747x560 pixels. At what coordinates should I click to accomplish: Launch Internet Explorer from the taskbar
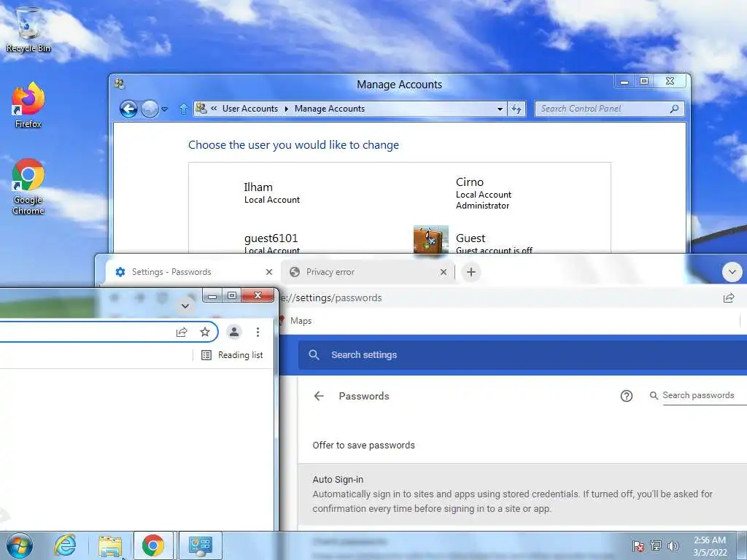65,545
